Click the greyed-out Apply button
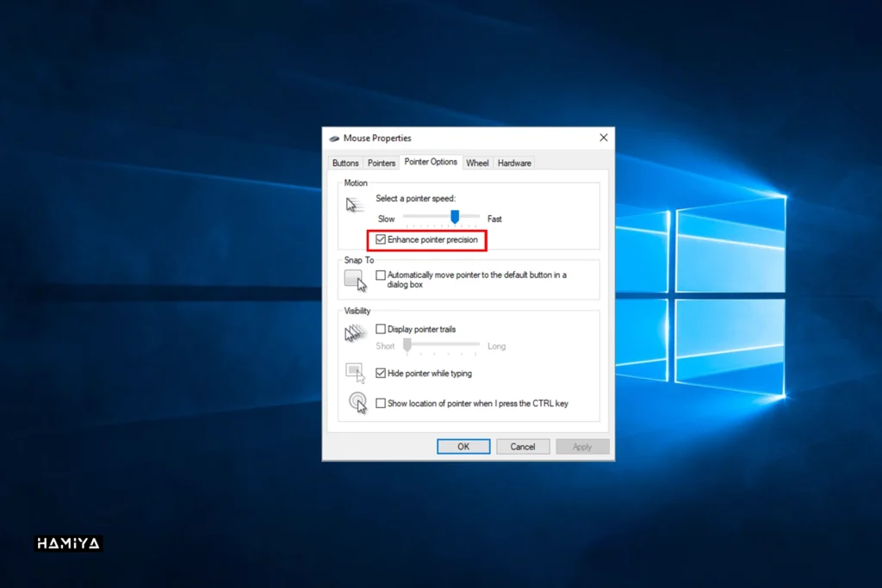882x588 pixels. [x=582, y=446]
